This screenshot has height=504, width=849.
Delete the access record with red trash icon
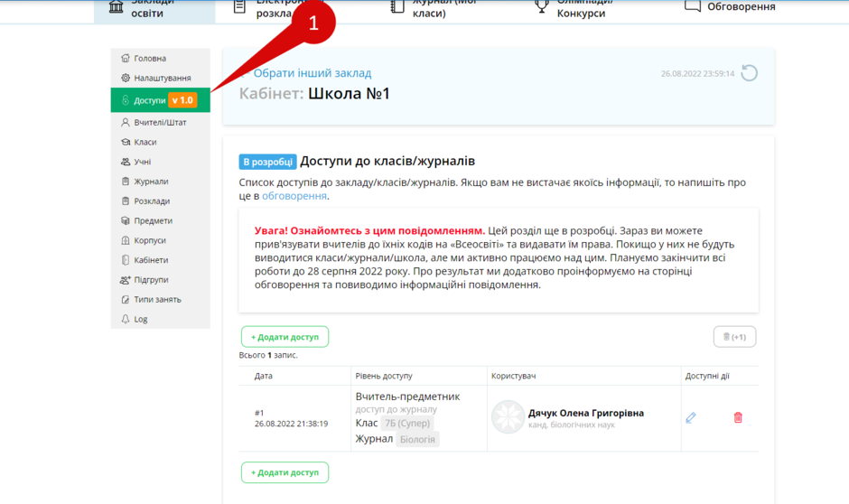point(738,417)
